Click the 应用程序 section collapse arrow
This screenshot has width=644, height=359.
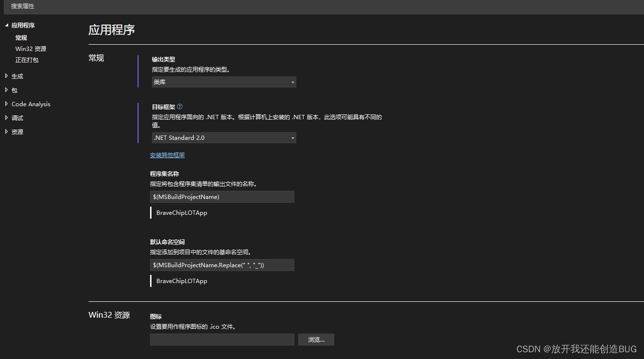pyautogui.click(x=7, y=25)
